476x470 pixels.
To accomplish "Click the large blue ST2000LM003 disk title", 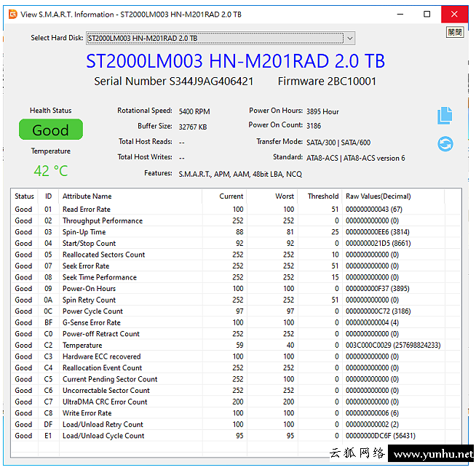I will coord(235,61).
